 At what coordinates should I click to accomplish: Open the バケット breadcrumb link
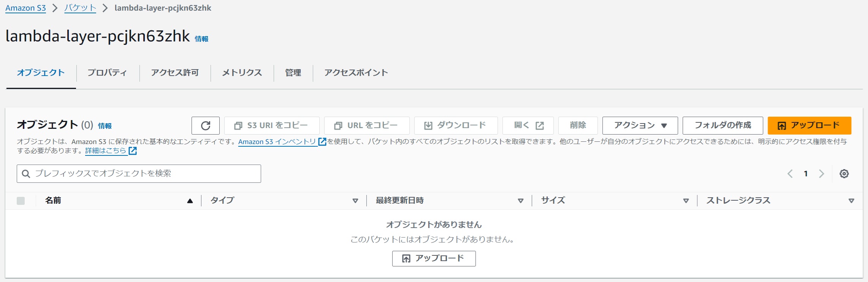[x=80, y=8]
